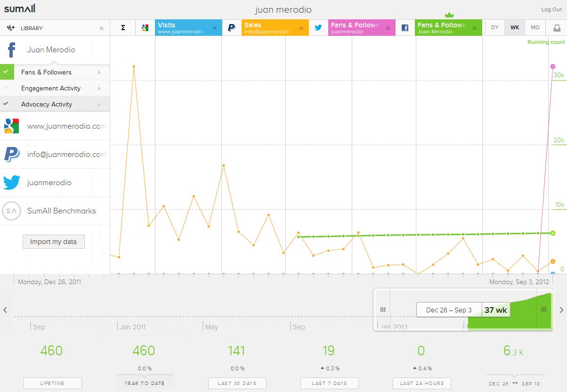Click the Facebook icon beside Juan Merodio
567x392 pixels.
(x=11, y=50)
